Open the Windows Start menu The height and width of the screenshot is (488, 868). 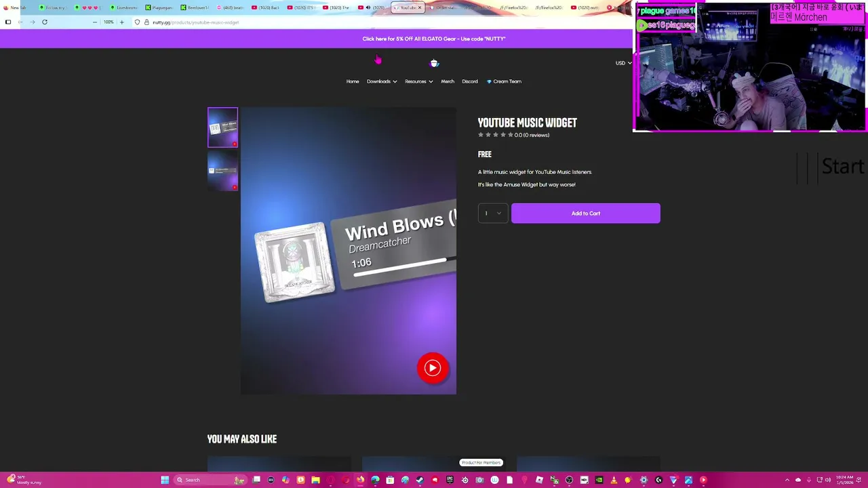(165, 480)
